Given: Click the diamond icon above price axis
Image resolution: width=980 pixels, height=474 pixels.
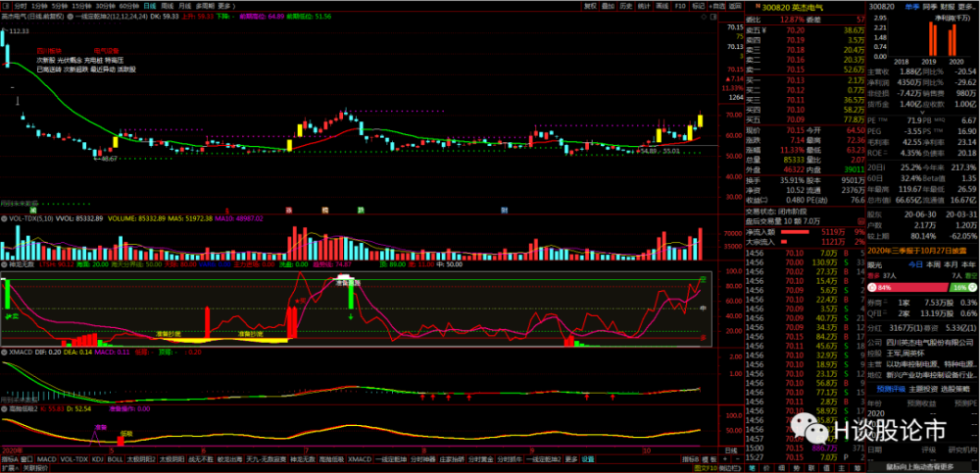Looking at the screenshot, I should [x=704, y=17].
